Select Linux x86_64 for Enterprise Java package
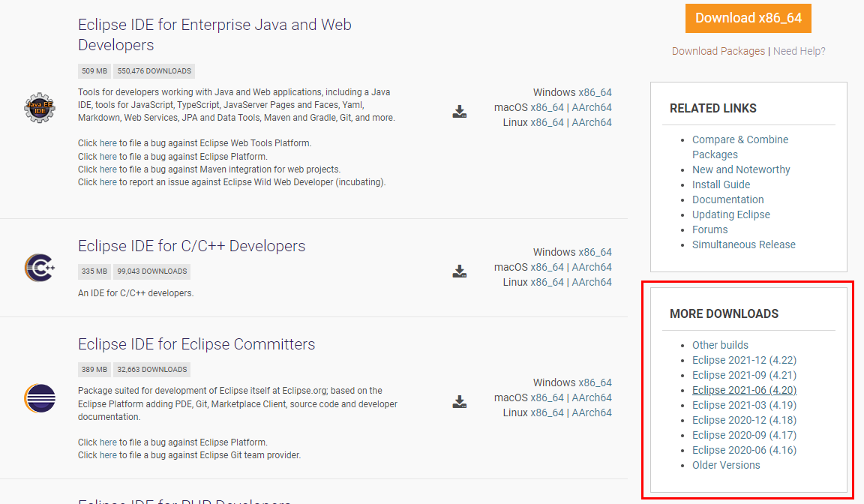The height and width of the screenshot is (504, 864). click(547, 122)
